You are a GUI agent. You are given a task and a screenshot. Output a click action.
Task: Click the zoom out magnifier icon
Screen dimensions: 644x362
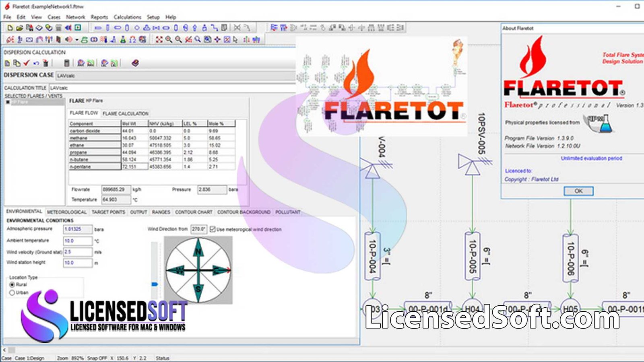click(178, 39)
